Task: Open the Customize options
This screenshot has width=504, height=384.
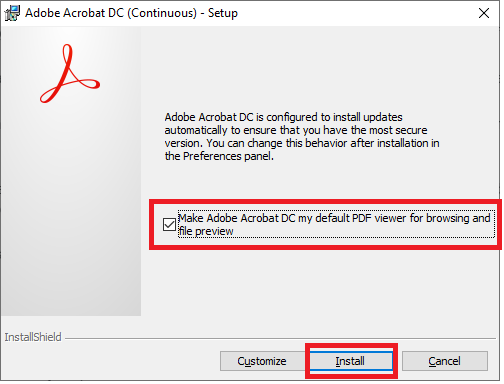Action: [262, 361]
